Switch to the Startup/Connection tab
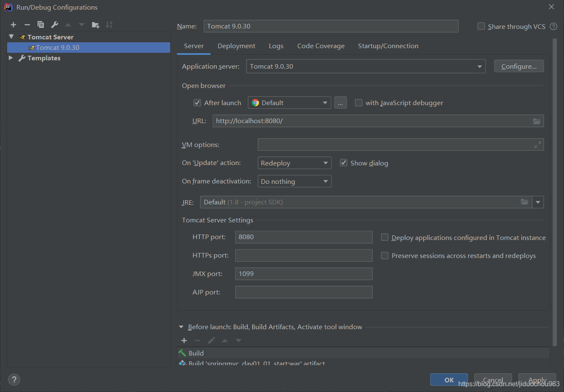 tap(388, 46)
